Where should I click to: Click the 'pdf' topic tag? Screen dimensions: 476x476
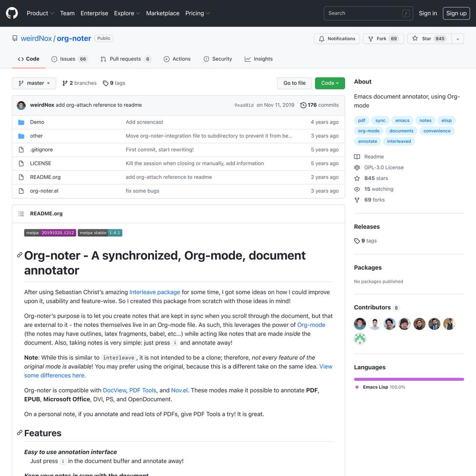tap(362, 120)
